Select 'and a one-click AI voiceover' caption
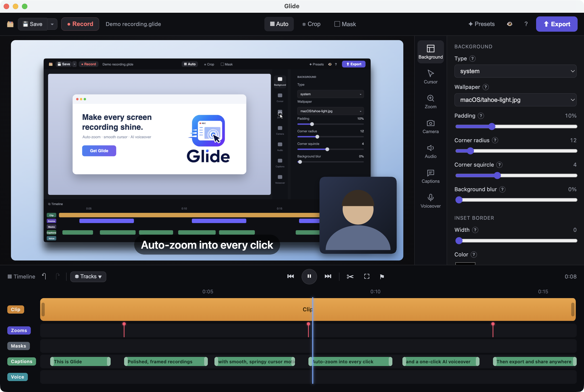Image resolution: width=584 pixels, height=392 pixels. (441, 361)
